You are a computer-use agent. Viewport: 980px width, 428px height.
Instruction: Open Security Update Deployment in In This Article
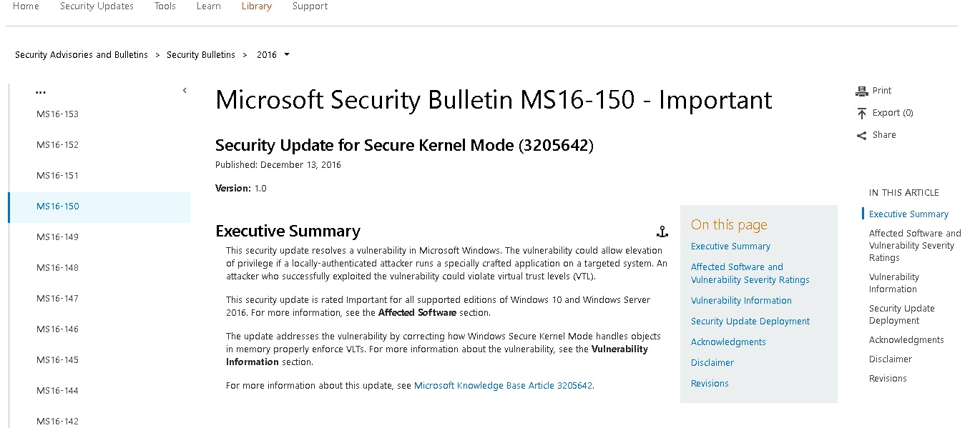coord(901,314)
